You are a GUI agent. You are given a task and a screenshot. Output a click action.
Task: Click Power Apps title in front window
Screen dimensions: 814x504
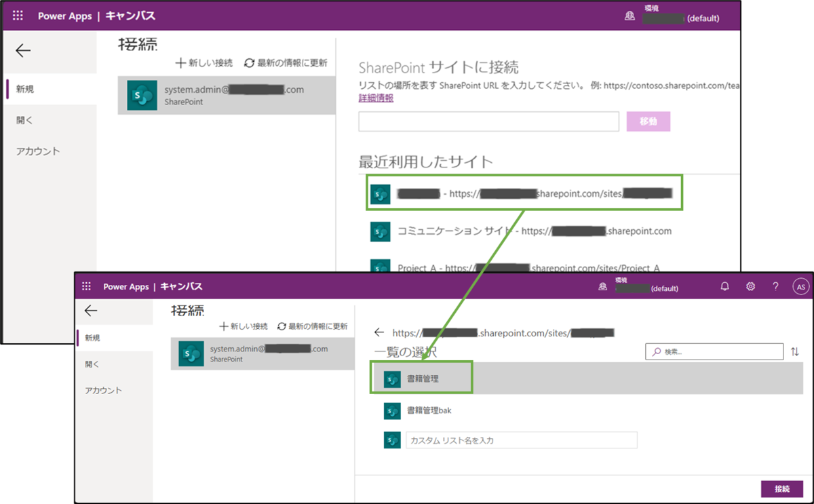pos(127,287)
